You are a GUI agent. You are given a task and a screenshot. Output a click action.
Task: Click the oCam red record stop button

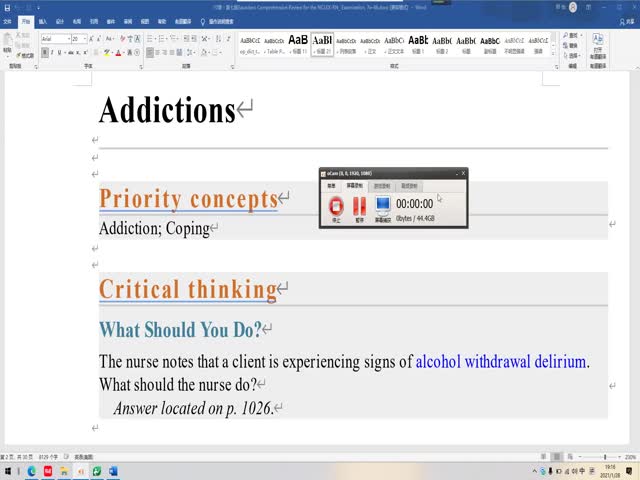click(336, 205)
